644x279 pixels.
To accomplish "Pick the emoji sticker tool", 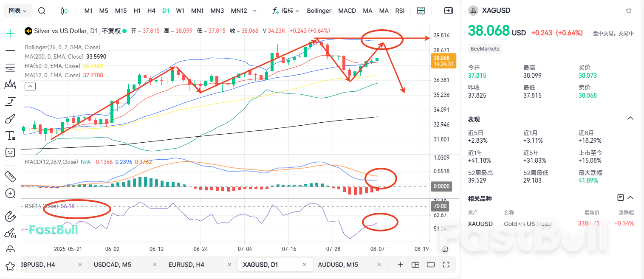I will 10,152.
